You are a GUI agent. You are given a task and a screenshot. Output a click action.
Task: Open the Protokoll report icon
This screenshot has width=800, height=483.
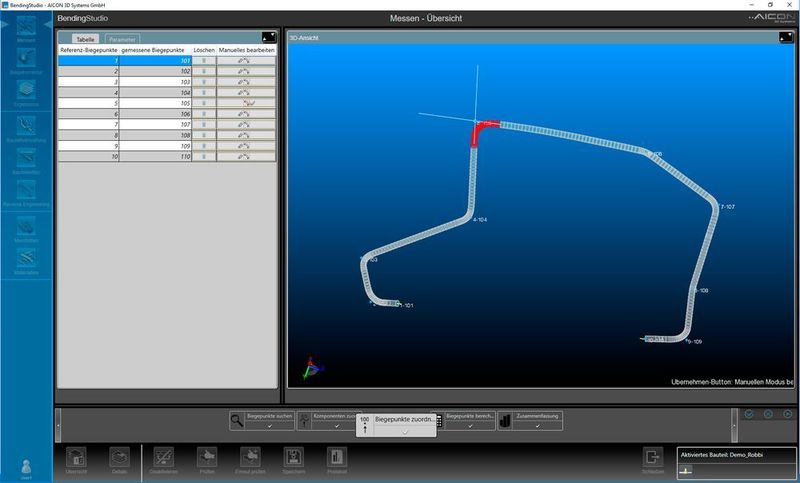click(337, 460)
